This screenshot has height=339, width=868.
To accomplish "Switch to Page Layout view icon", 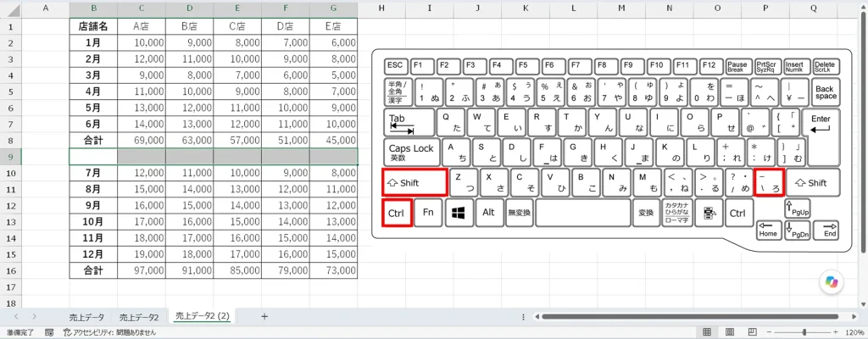I will pyautogui.click(x=730, y=332).
